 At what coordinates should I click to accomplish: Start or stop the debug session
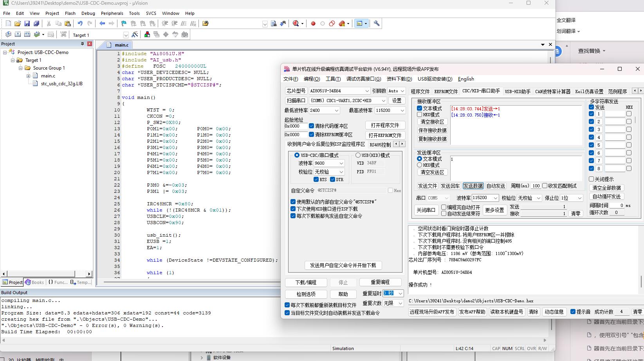click(x=296, y=23)
